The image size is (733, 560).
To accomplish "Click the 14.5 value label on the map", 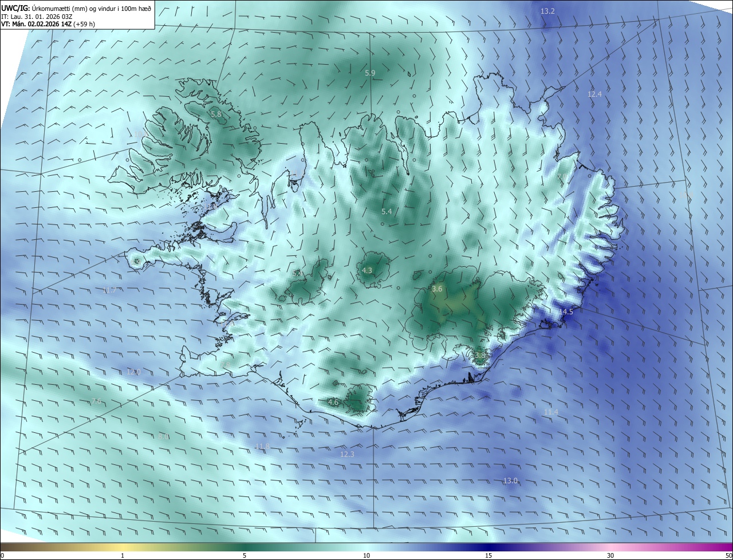I will [x=566, y=311].
